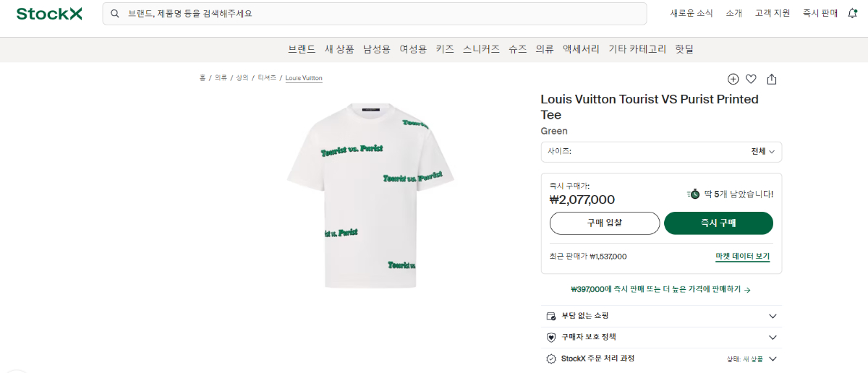Click the share icon
The image size is (868, 373).
tap(772, 80)
